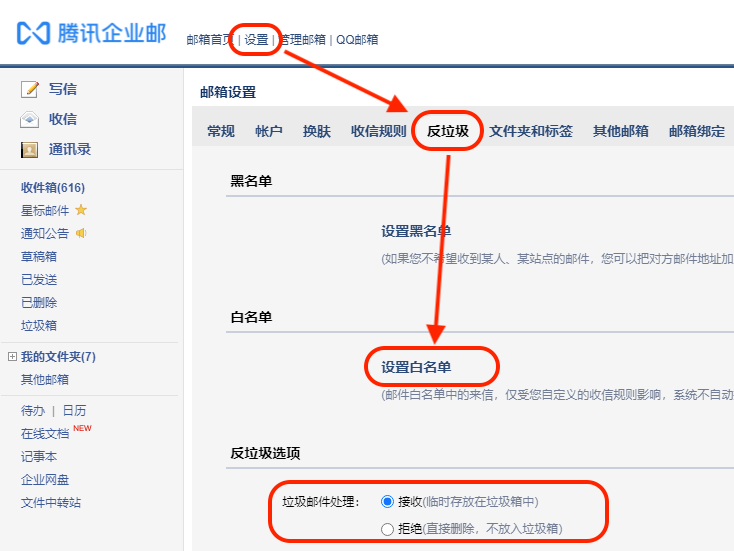Switch to the 换肤 settings tab
The width and height of the screenshot is (734, 551).
(x=317, y=131)
